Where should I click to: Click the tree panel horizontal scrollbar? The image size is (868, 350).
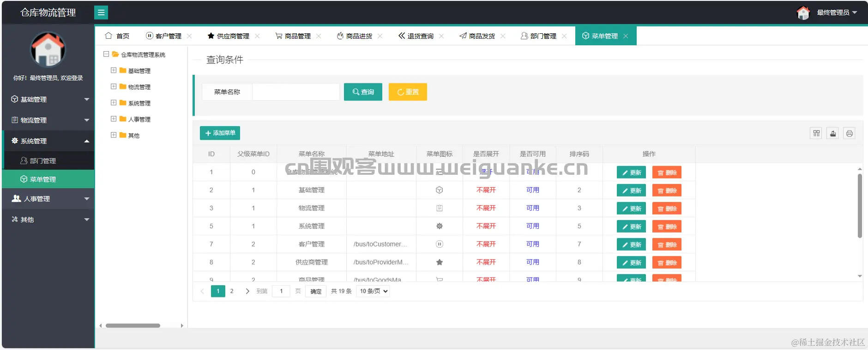tap(133, 325)
